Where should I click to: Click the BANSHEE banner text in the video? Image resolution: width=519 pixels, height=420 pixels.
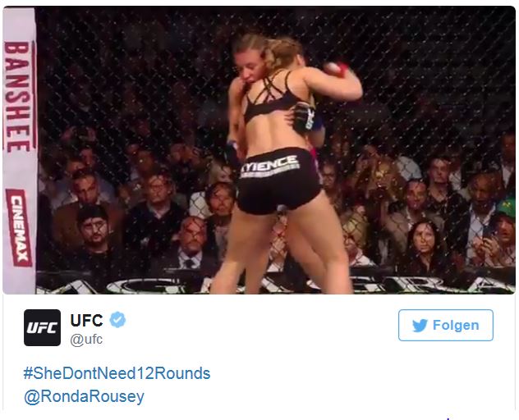[x=19, y=97]
